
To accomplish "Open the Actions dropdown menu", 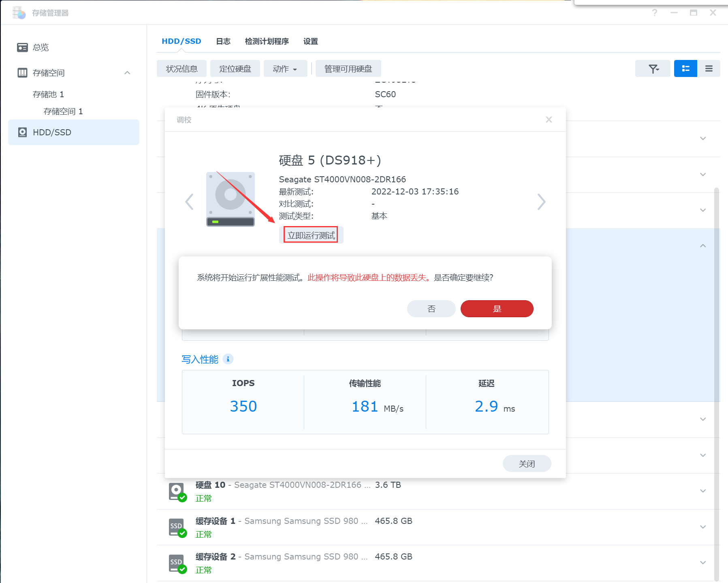I will coord(285,69).
